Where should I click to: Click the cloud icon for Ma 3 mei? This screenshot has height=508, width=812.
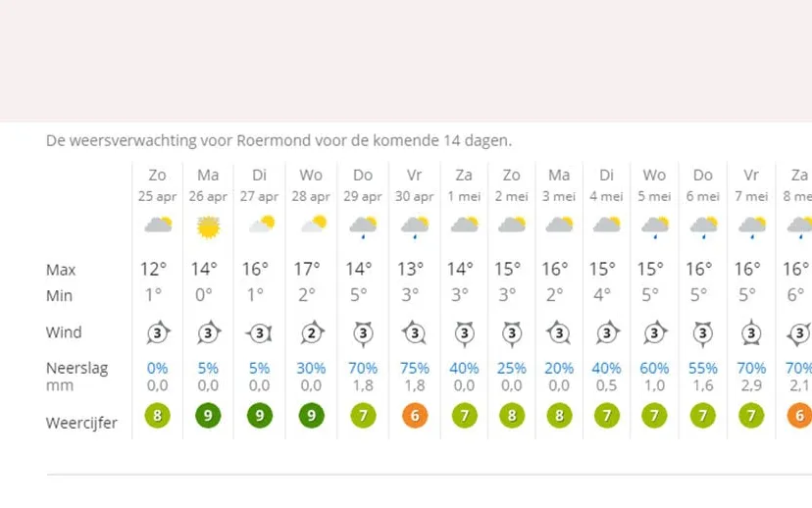[x=559, y=226]
